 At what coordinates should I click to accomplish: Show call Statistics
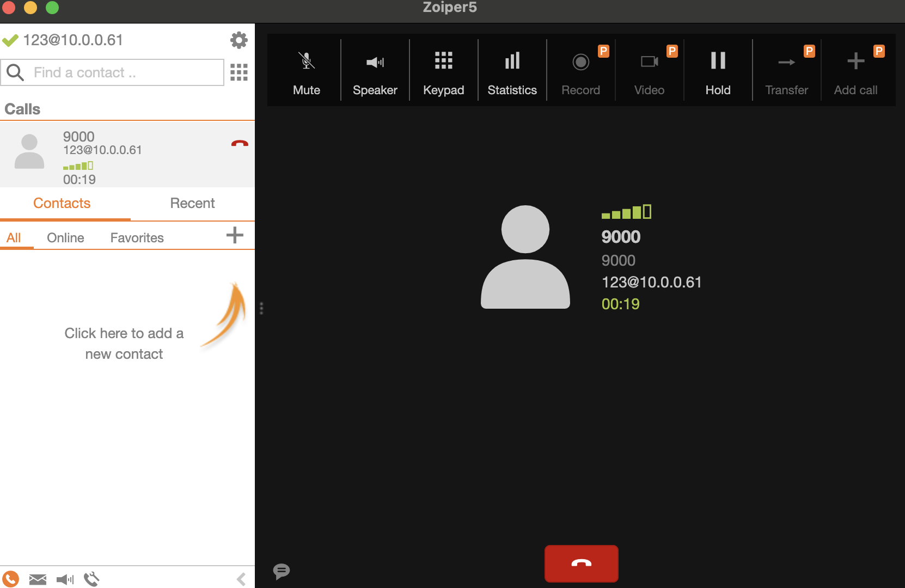[512, 71]
